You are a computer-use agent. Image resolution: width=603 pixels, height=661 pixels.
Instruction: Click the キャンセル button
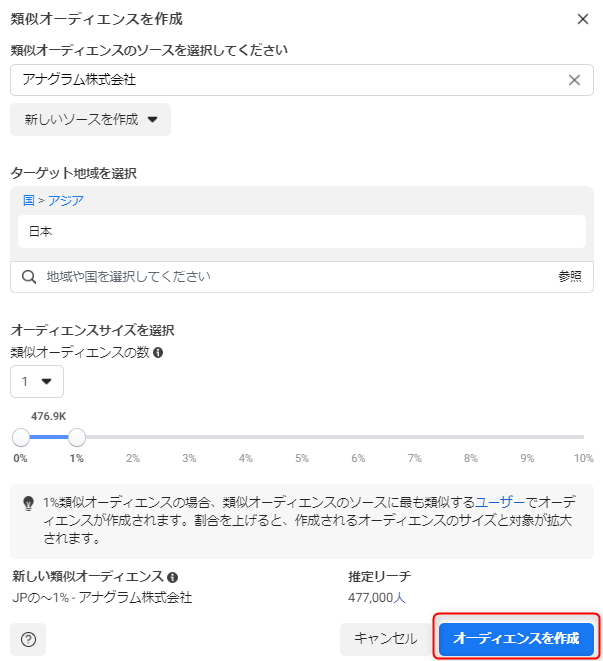[385, 638]
